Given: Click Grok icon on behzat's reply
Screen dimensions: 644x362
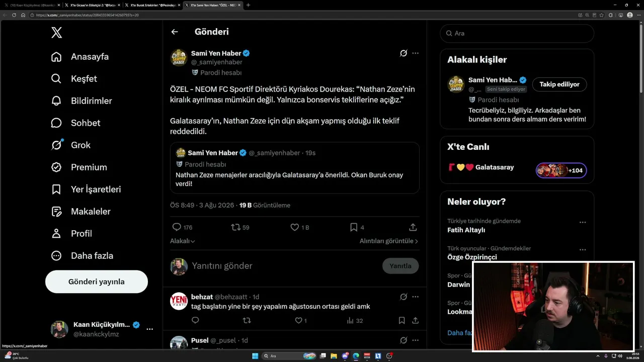Looking at the screenshot, I should click(x=404, y=297).
